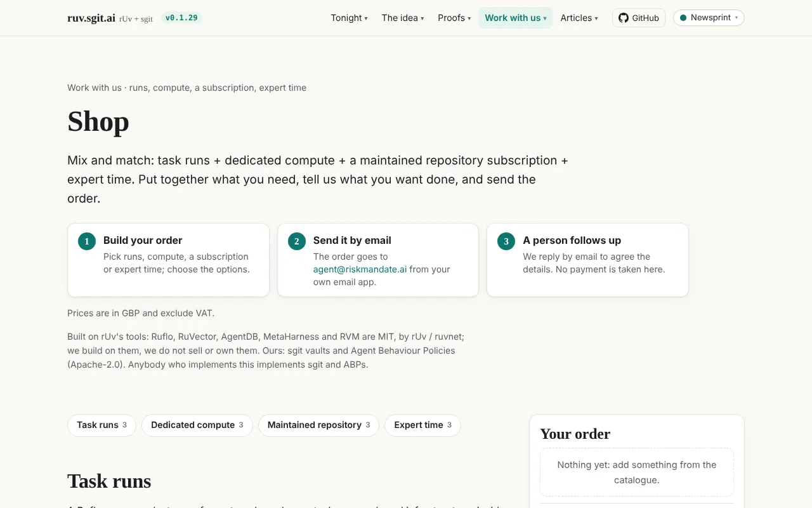Jump to Task runs category
Screen dimensions: 812x508
click(101, 425)
